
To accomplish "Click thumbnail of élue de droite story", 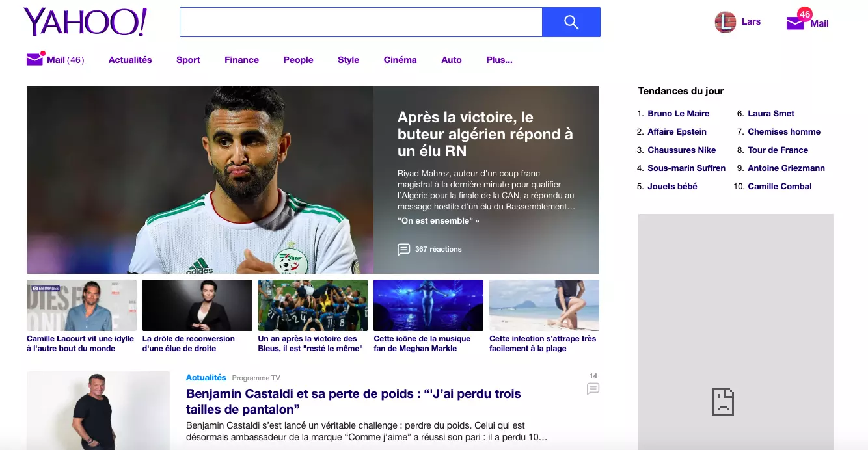I will [x=197, y=305].
